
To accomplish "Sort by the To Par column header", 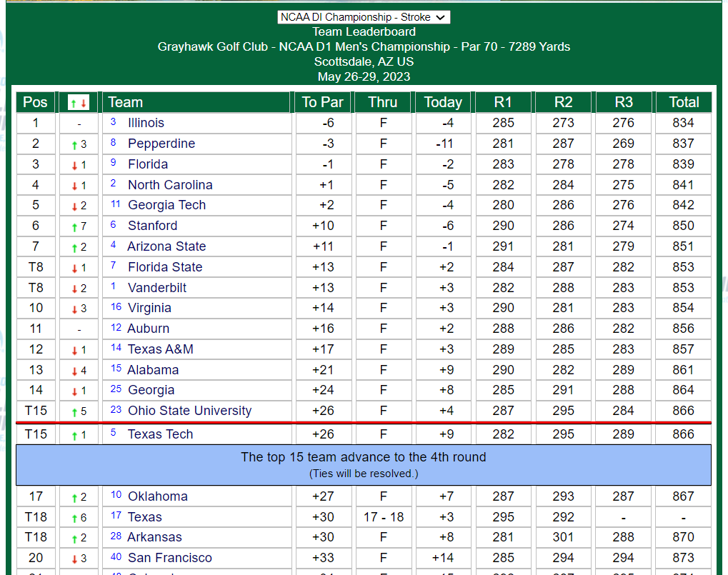I will pyautogui.click(x=323, y=102).
